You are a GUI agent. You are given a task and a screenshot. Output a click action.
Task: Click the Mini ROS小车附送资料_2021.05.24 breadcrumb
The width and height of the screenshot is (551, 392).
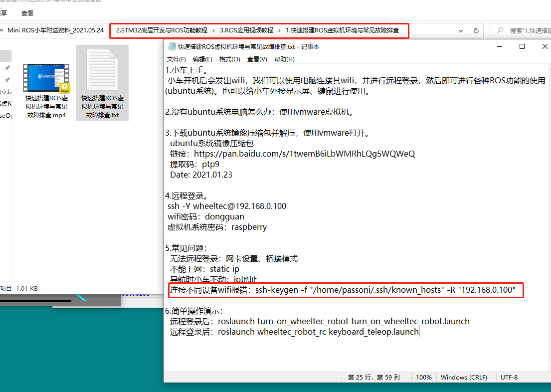55,30
